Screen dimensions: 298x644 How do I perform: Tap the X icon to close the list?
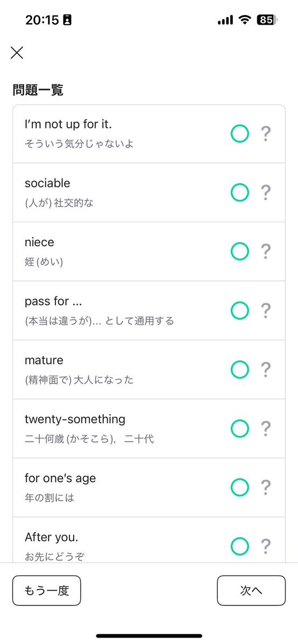(17, 53)
